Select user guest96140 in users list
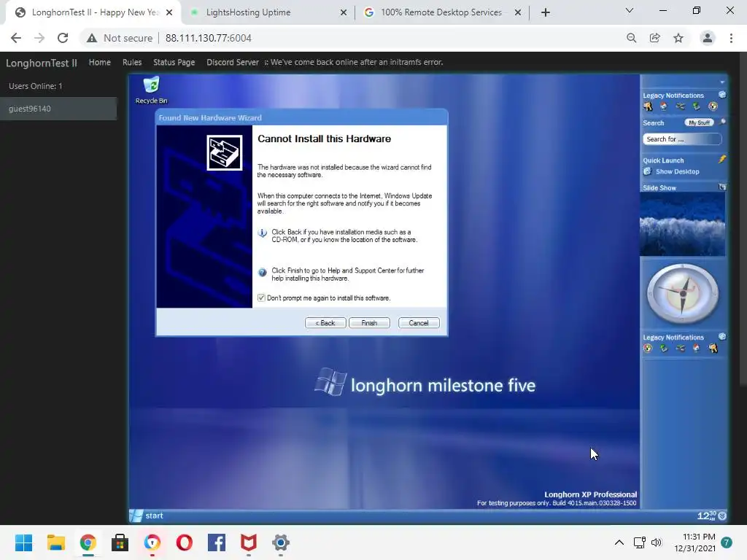The image size is (747, 560). coord(58,109)
